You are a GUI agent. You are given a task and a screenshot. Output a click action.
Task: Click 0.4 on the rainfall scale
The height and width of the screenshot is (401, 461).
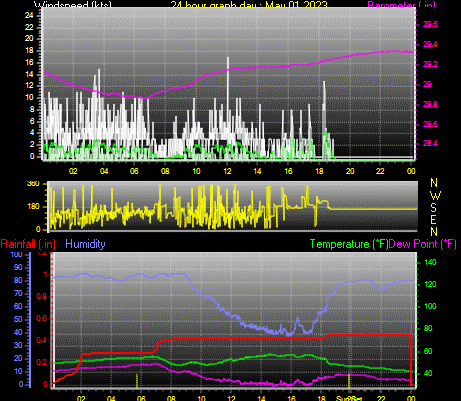pos(42,341)
